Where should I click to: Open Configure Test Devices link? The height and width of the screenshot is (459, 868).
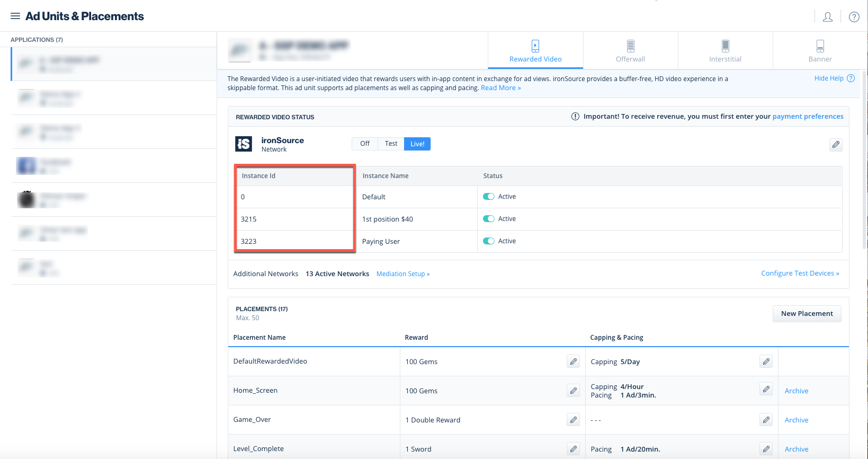point(800,273)
